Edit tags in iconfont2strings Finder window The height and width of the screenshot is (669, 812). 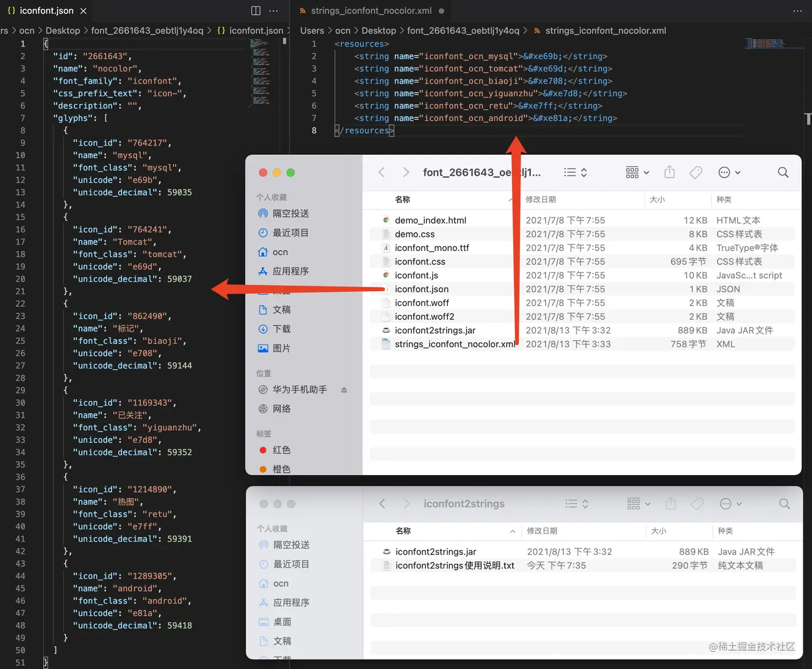tap(697, 504)
